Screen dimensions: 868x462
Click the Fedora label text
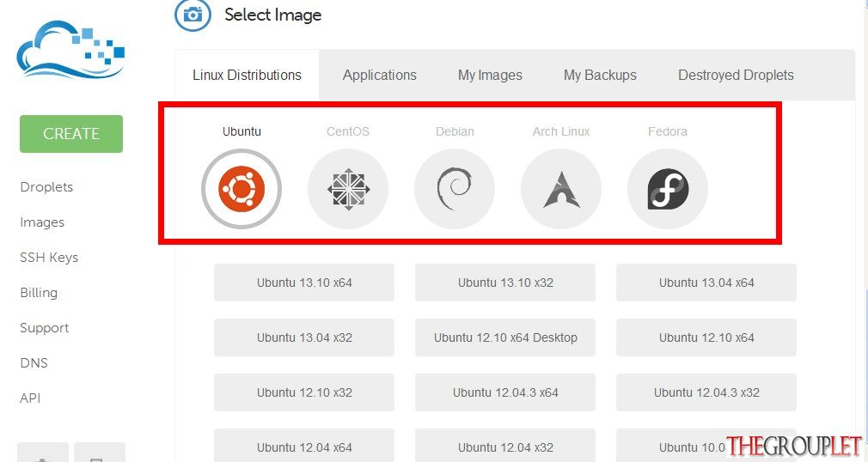point(668,131)
